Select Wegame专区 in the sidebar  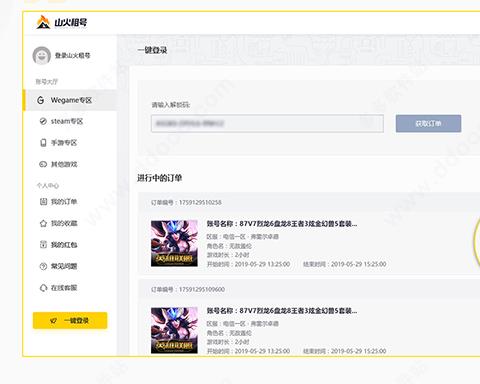coord(70,100)
